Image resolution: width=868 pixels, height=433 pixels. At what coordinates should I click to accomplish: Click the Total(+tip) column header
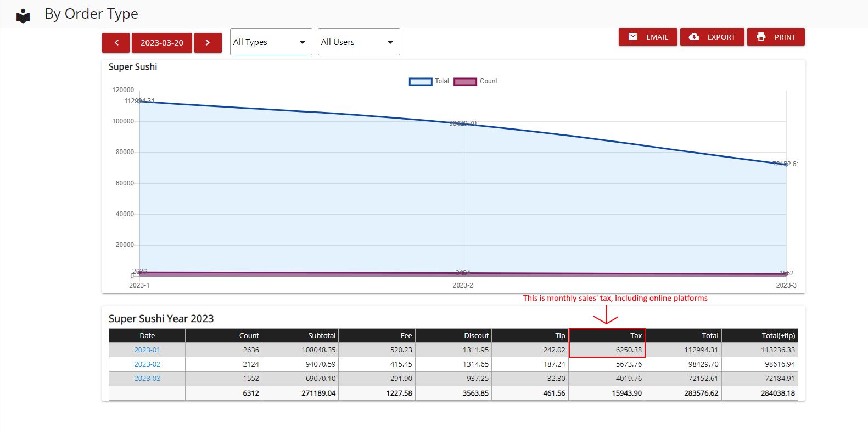coord(778,336)
